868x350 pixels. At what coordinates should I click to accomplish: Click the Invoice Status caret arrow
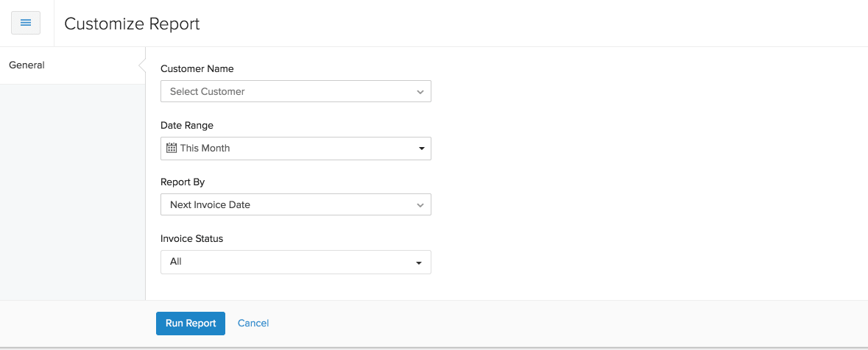tap(419, 262)
